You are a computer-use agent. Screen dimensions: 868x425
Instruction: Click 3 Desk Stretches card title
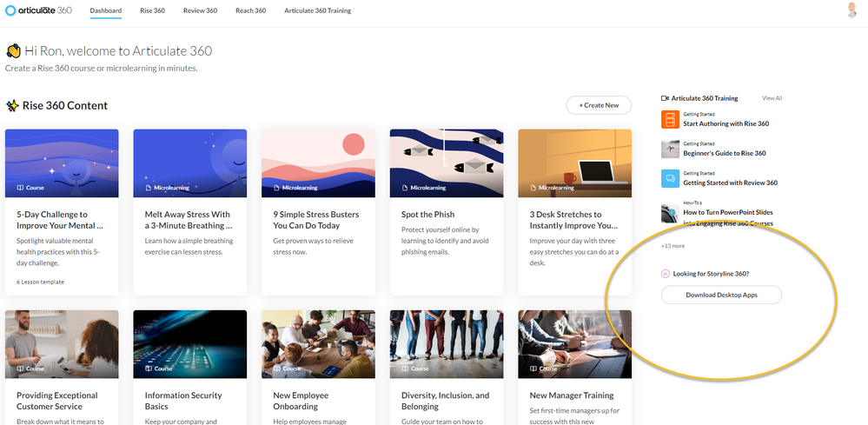(x=573, y=220)
